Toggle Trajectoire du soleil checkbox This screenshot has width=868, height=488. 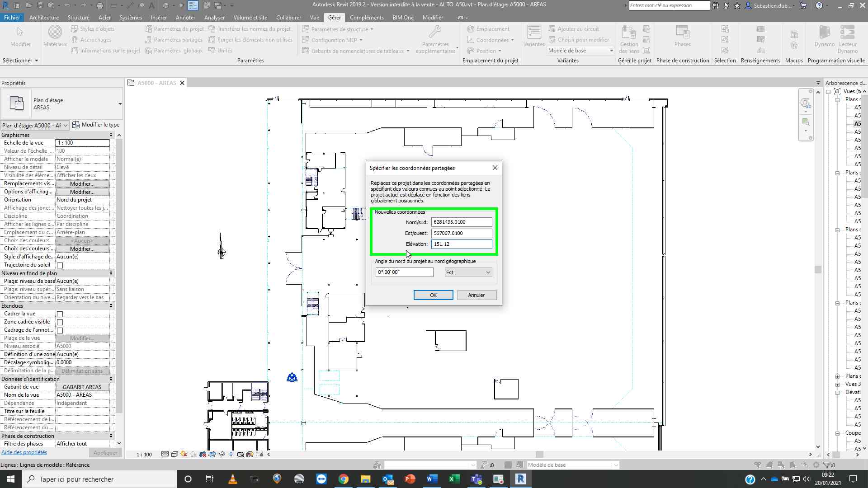point(60,265)
